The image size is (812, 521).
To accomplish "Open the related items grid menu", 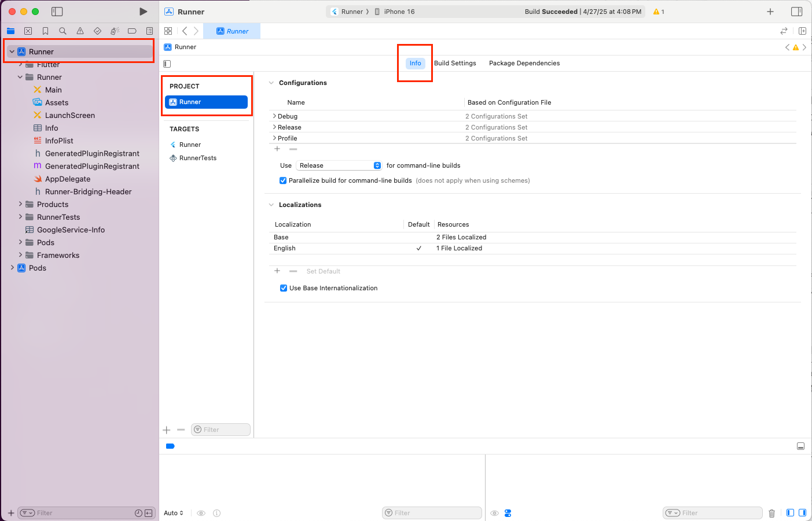I will point(168,31).
